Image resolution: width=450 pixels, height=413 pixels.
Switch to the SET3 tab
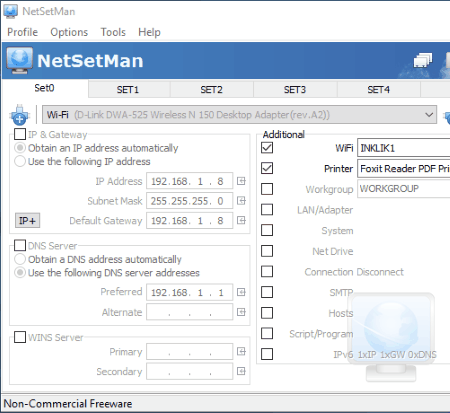point(295,90)
